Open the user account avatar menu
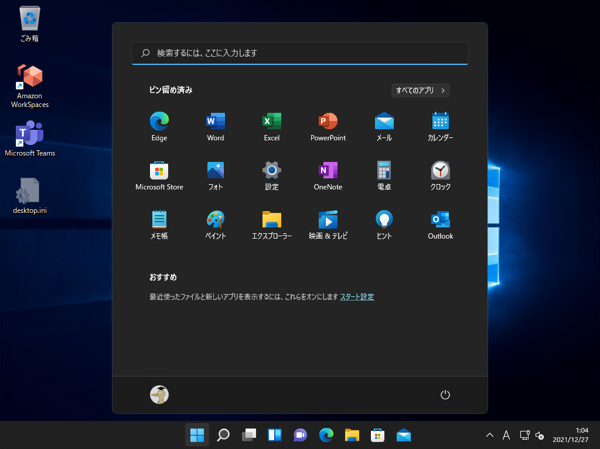600x449 pixels. point(159,395)
